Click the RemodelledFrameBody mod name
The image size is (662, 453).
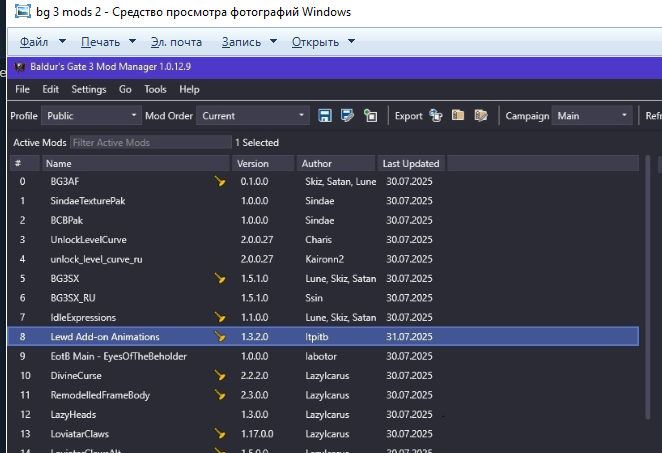[x=100, y=396]
